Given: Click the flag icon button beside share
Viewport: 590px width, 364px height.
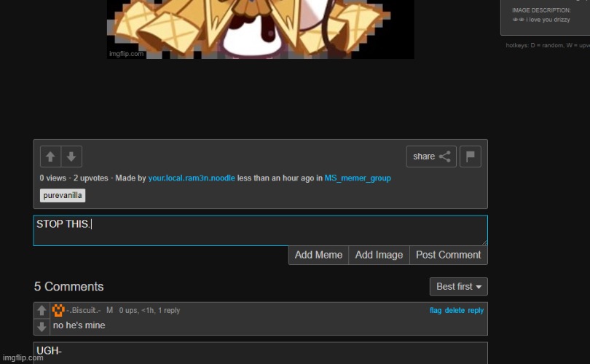Looking at the screenshot, I should click(x=471, y=157).
